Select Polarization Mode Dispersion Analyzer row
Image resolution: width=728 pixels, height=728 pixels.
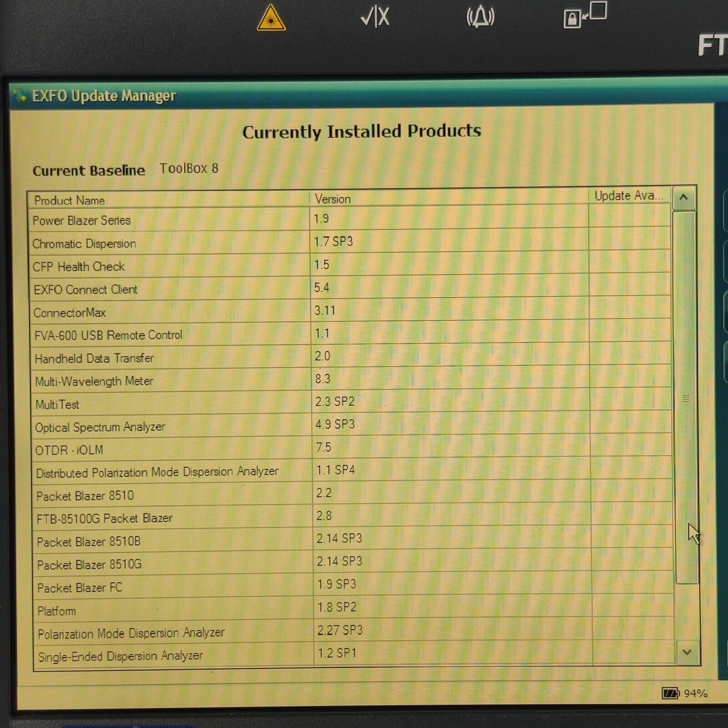click(353, 632)
